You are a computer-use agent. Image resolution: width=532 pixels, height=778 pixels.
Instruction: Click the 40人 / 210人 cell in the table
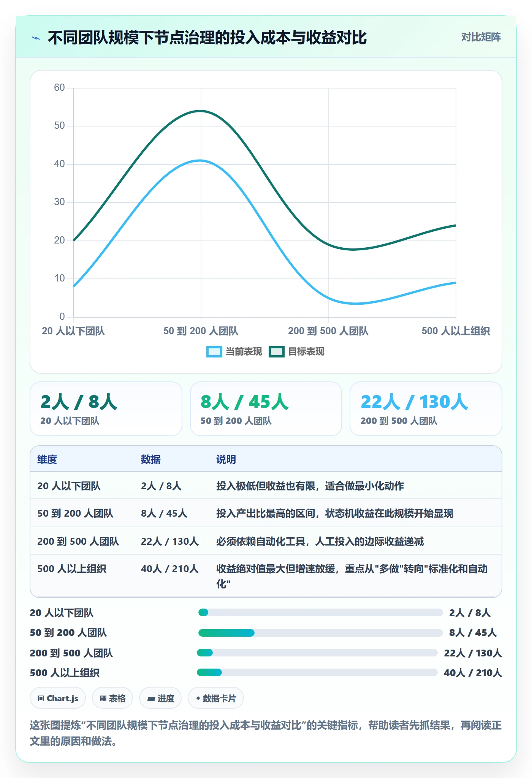pyautogui.click(x=170, y=569)
